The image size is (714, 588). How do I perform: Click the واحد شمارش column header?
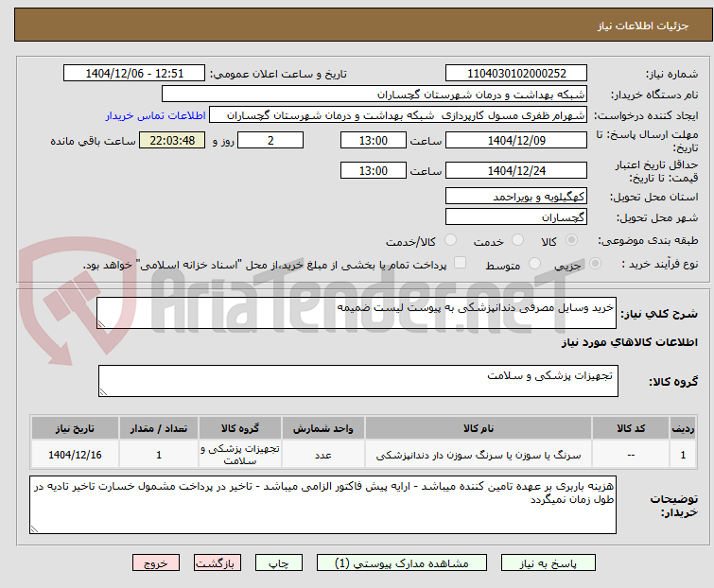click(x=322, y=428)
